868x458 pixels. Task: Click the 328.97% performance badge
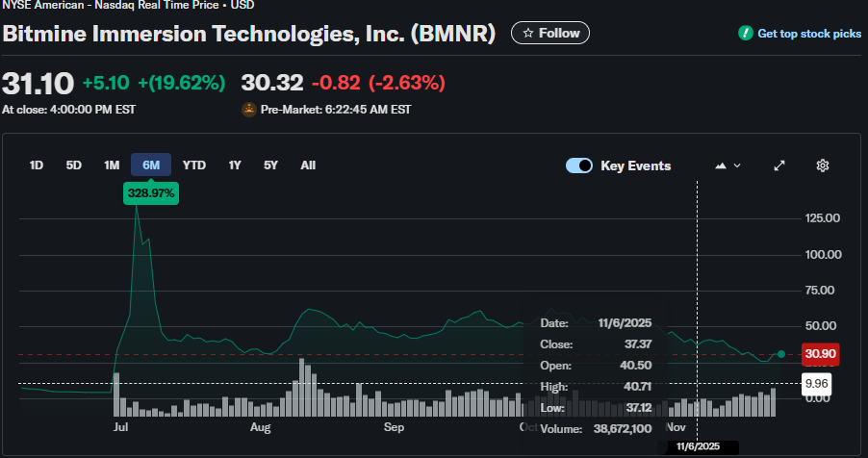point(151,193)
